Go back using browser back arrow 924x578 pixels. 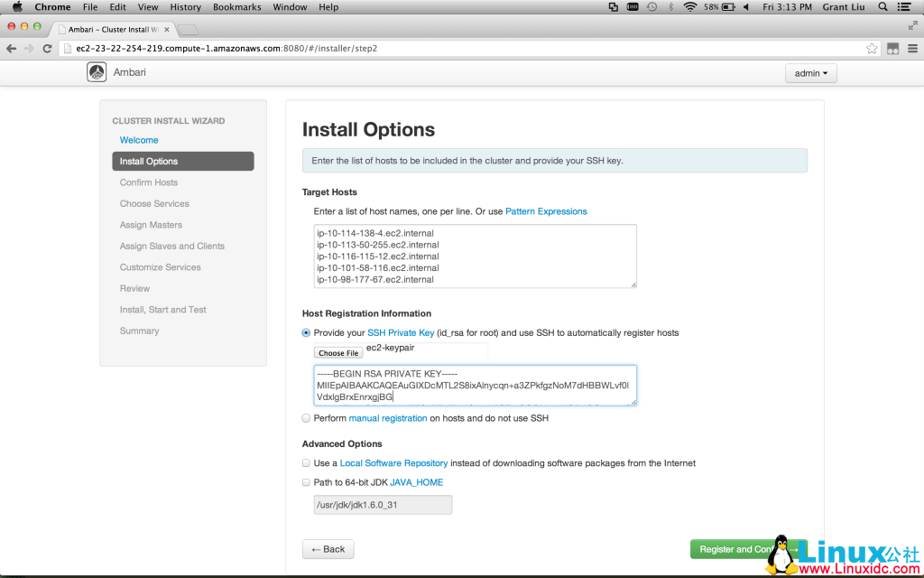(x=11, y=49)
